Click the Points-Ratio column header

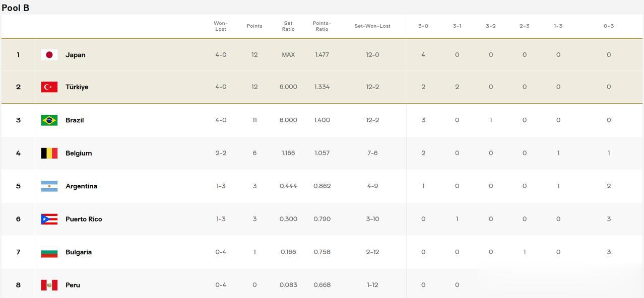pos(322,26)
